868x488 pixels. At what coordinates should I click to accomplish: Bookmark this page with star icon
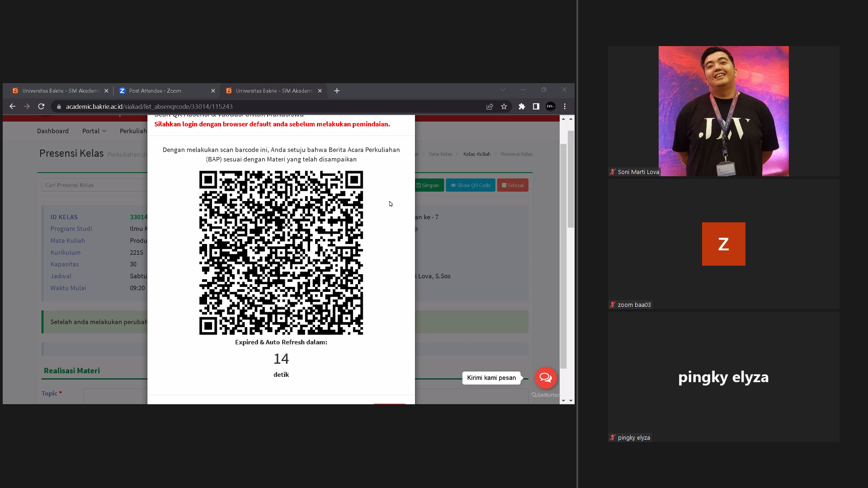point(504,107)
